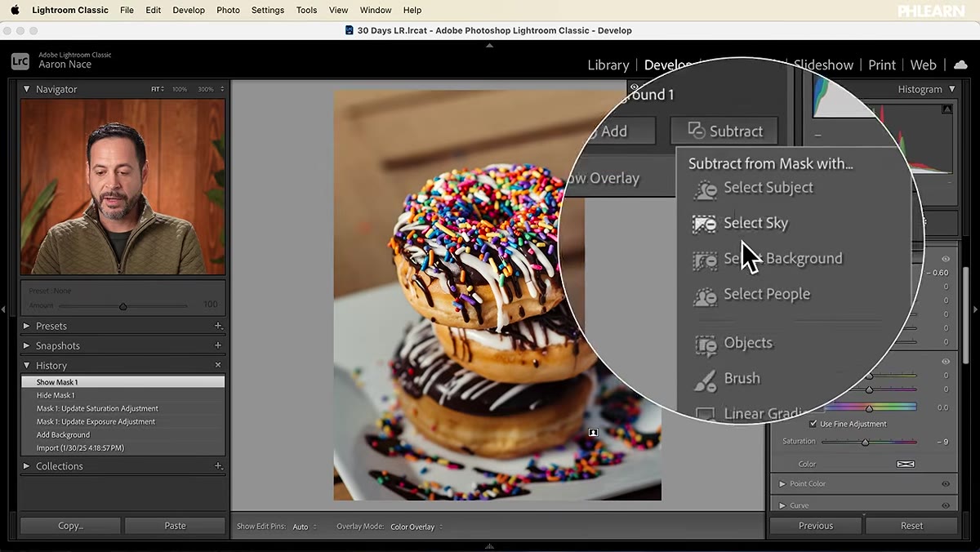
Task: Adjust the Hue rainbow slider
Action: 869,407
